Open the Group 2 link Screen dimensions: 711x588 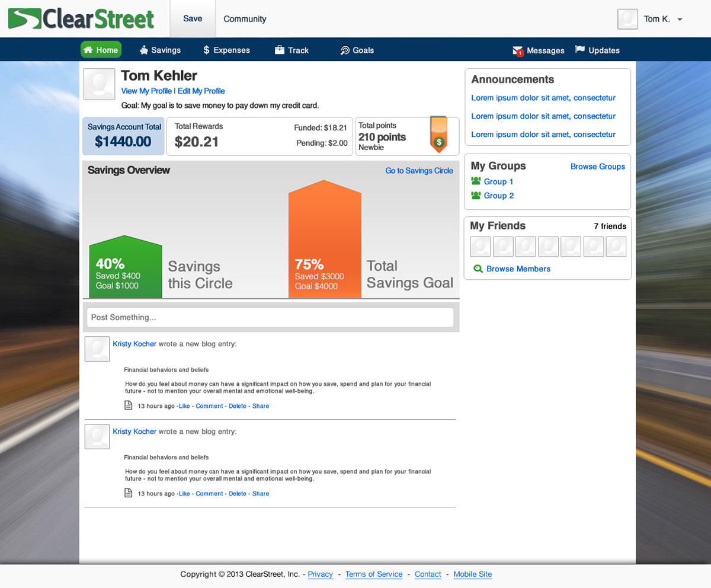(499, 196)
